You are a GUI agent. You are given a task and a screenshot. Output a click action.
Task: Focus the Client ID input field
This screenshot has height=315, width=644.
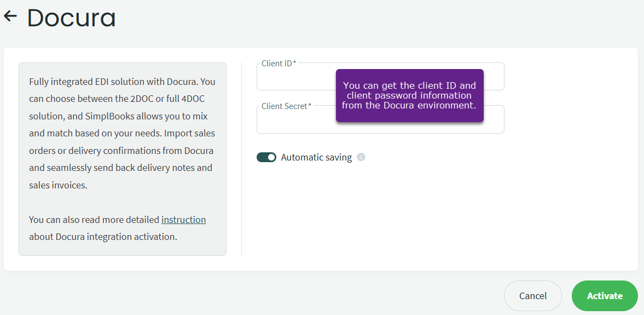point(295,79)
